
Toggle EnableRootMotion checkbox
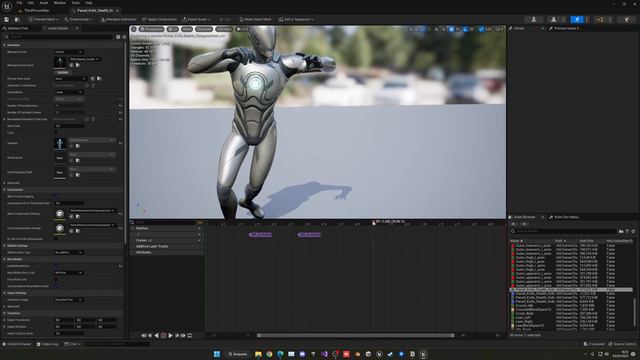click(56, 266)
